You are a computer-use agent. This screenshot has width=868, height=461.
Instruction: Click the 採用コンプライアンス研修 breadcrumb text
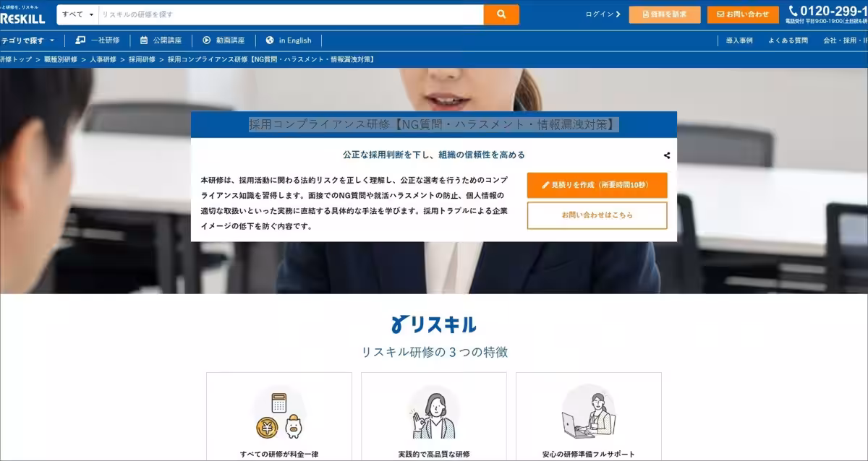271,59
